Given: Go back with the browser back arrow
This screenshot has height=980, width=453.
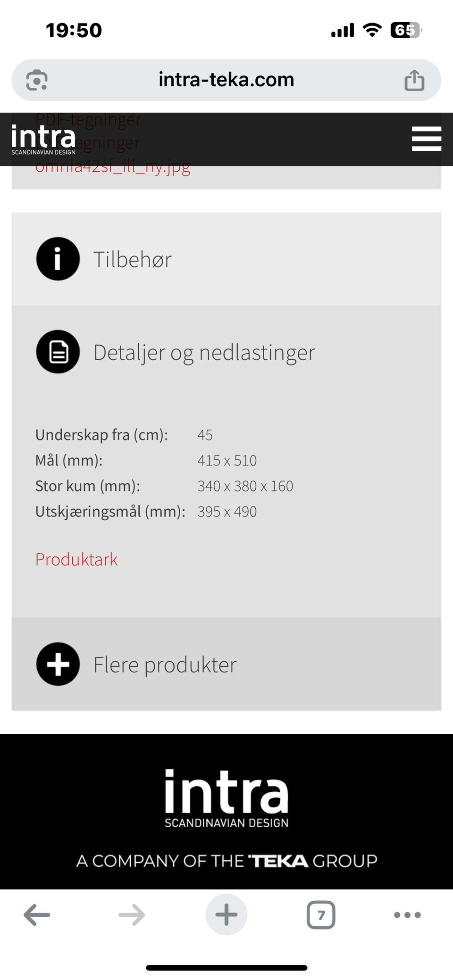Looking at the screenshot, I should coord(37,915).
